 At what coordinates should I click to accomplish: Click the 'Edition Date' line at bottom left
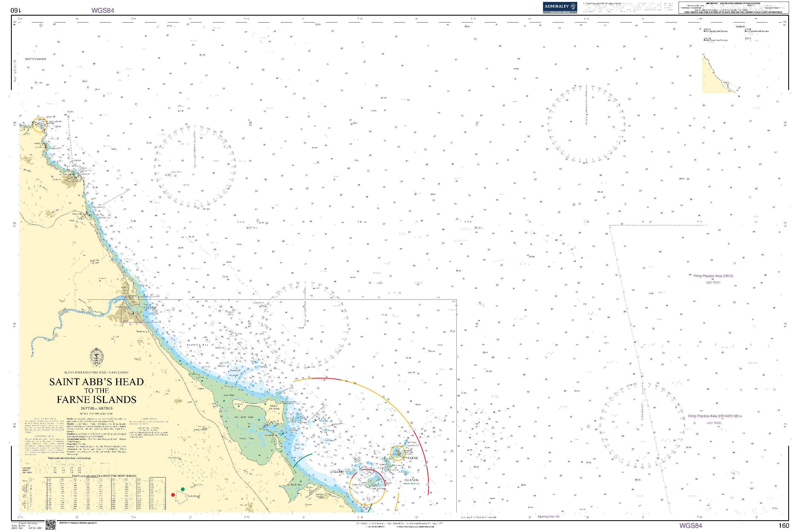click(x=27, y=528)
